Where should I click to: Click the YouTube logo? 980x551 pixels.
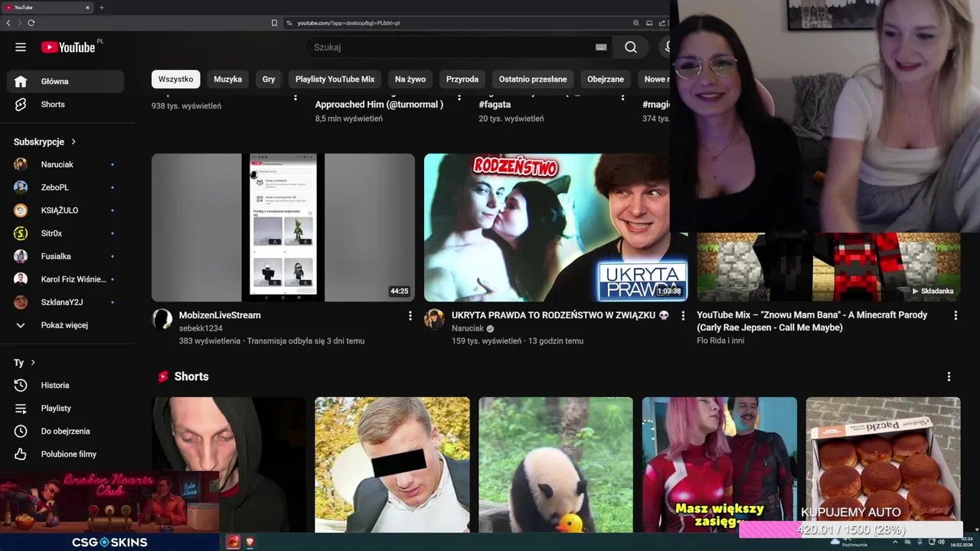(68, 47)
